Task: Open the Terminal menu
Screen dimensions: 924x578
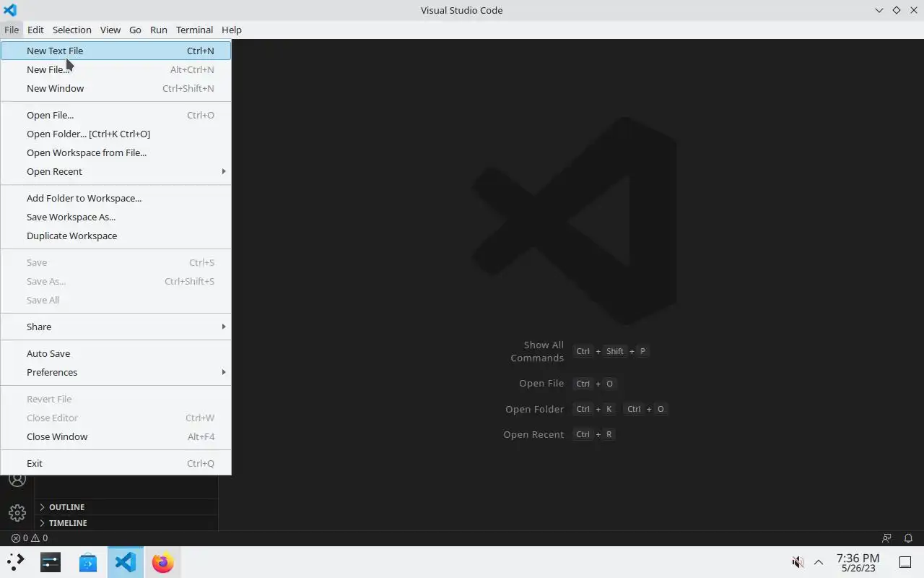Action: point(194,30)
